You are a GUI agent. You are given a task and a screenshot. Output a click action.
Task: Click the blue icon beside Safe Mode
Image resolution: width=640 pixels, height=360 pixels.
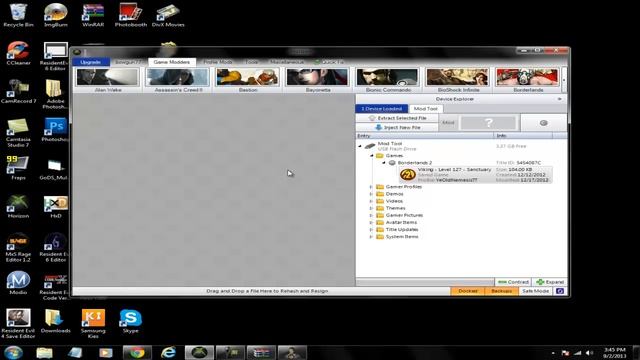(560, 291)
